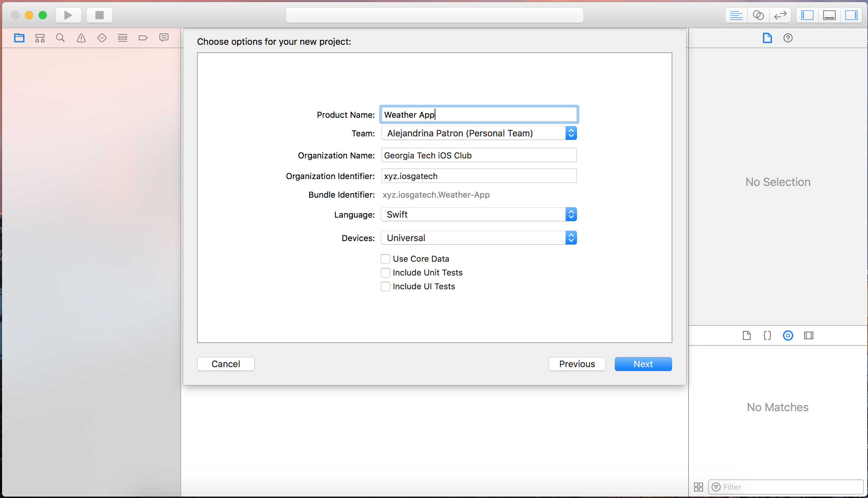Enable Include Unit Tests checkbox
Screen dimensions: 868x498
click(x=385, y=273)
